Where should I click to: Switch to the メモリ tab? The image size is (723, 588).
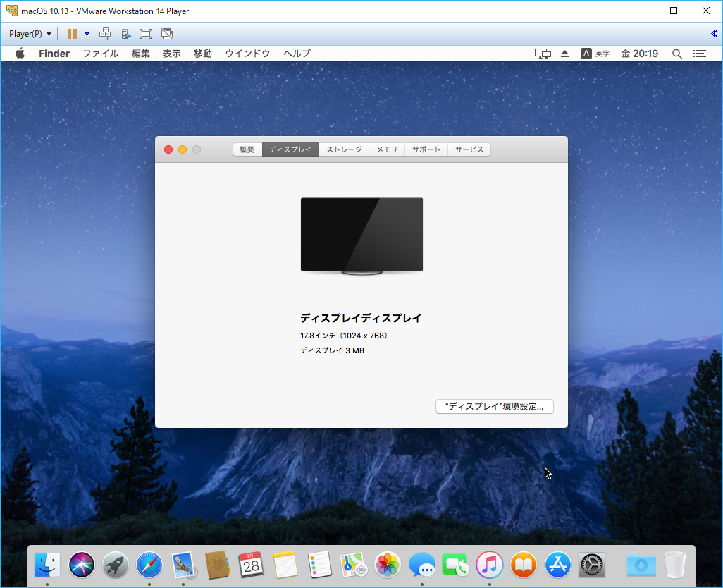click(x=386, y=149)
